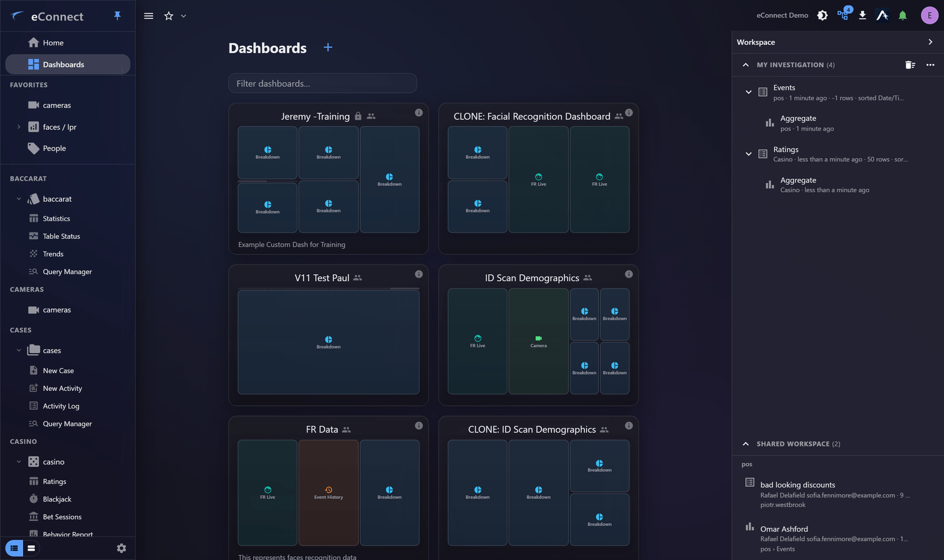This screenshot has height=560, width=944.
Task: Open the network connections icon with badge
Action: coord(843,14)
